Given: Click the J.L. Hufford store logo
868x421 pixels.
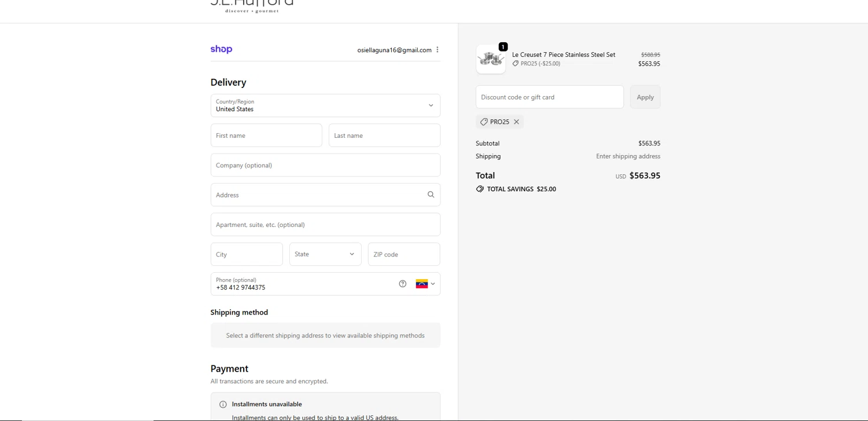Looking at the screenshot, I should tap(252, 5).
